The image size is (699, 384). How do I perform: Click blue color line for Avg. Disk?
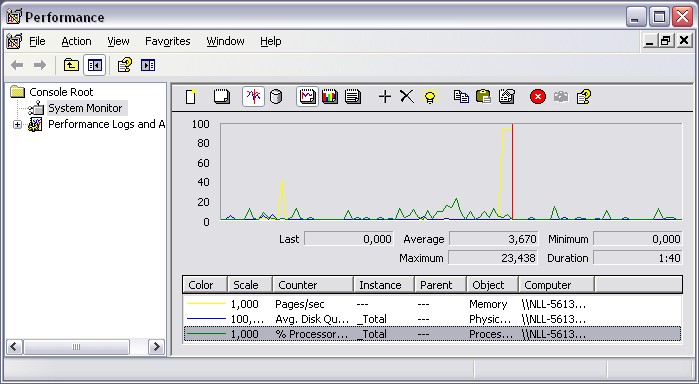206,318
